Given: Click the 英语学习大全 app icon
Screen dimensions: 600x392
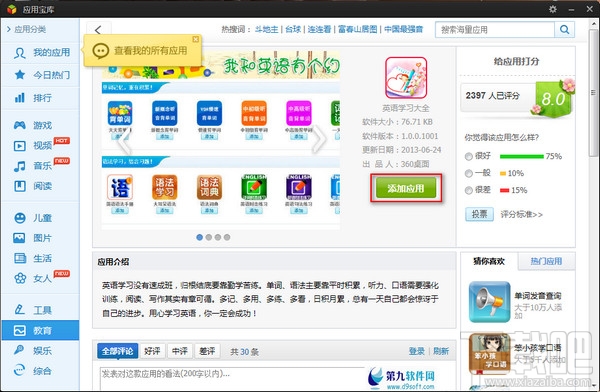Looking at the screenshot, I should (x=406, y=78).
